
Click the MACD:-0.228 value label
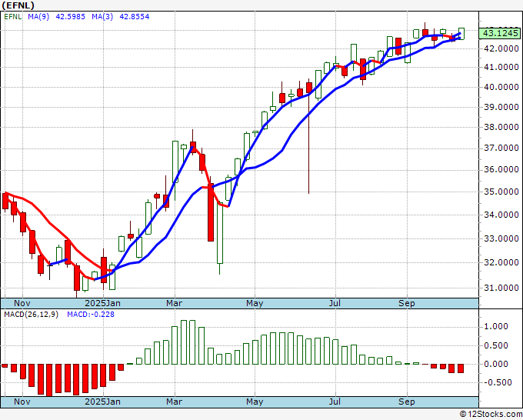[91, 315]
